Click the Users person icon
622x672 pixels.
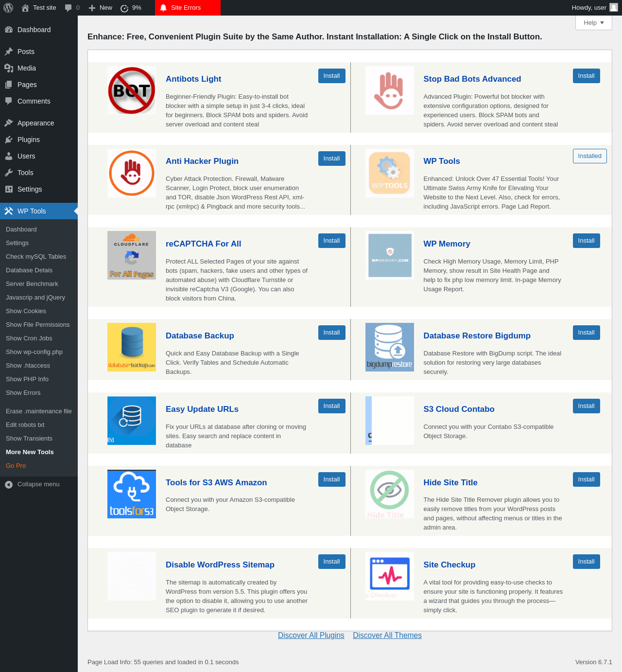[x=9, y=156]
